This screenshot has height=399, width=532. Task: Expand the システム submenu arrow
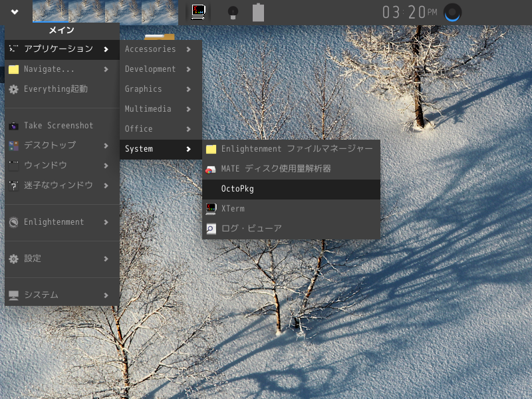click(x=106, y=295)
